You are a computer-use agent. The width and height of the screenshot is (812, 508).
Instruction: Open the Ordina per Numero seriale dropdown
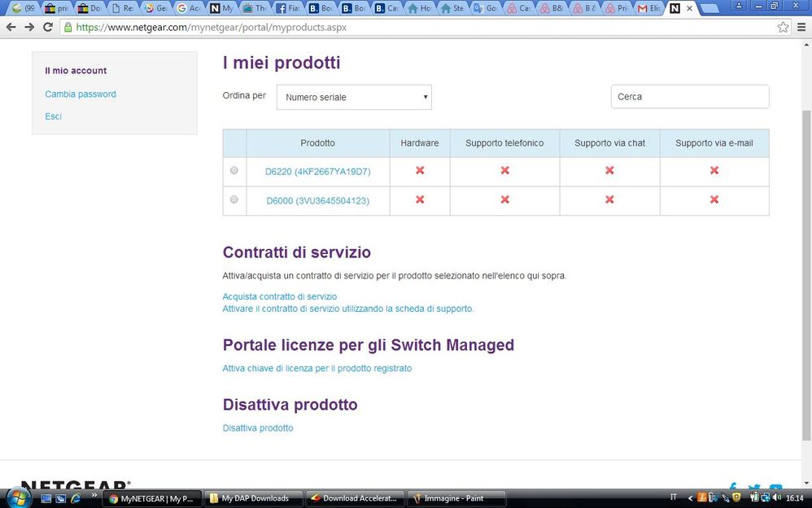(x=354, y=97)
